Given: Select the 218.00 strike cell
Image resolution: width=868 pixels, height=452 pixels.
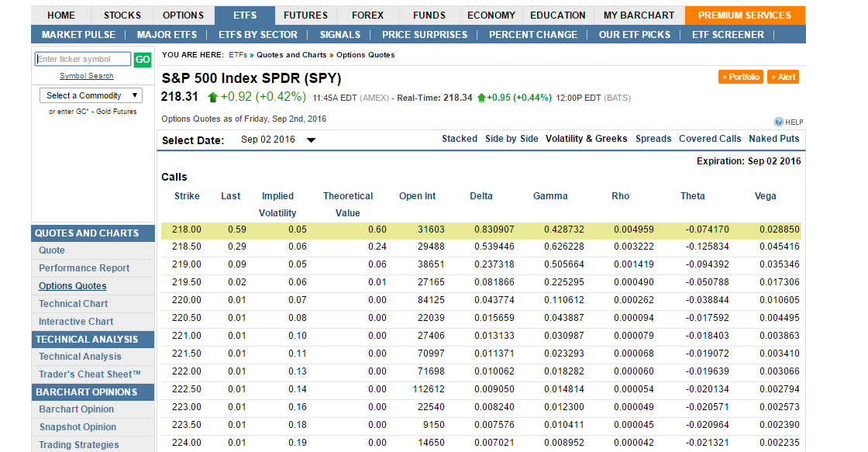Looking at the screenshot, I should coord(187,229).
